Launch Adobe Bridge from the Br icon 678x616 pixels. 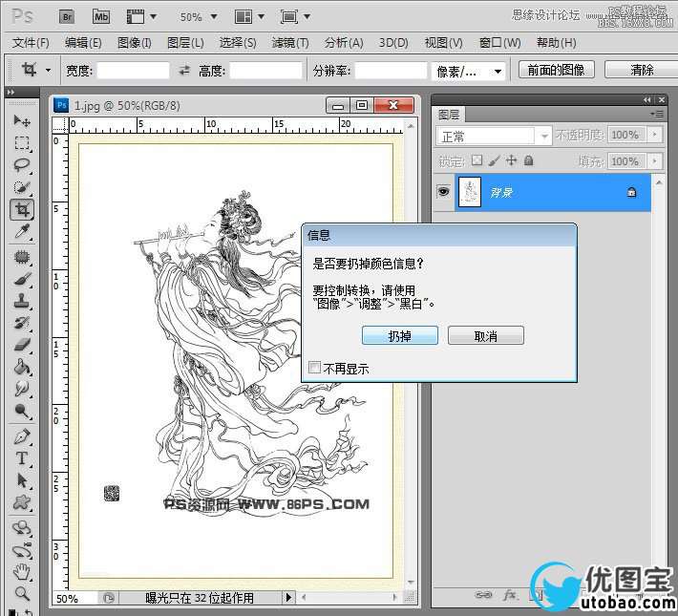[x=67, y=16]
